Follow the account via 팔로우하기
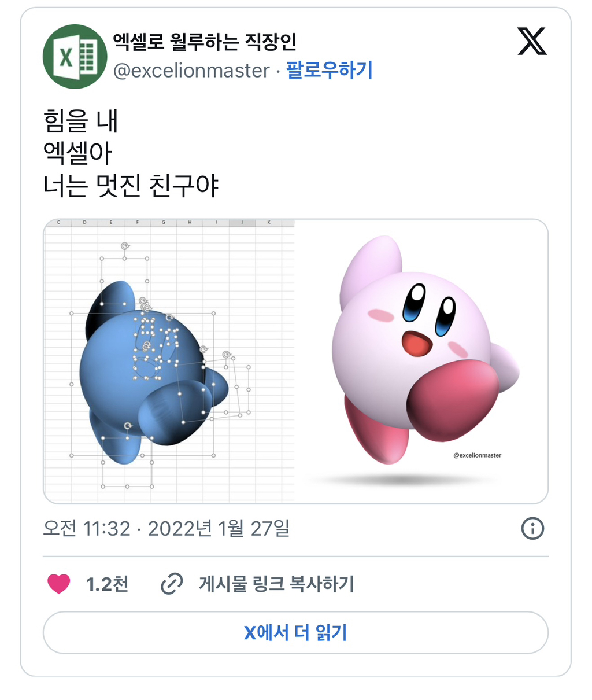This screenshot has height=700, width=592. pyautogui.click(x=330, y=71)
